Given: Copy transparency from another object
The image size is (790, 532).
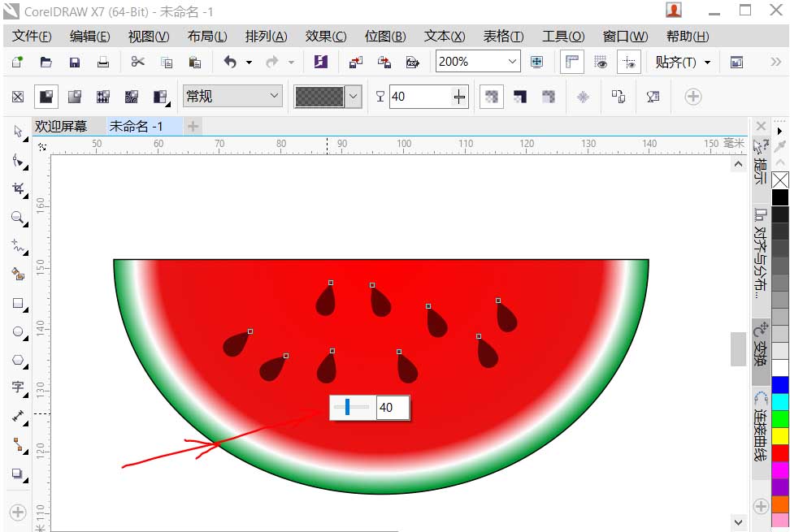Looking at the screenshot, I should tap(619, 96).
